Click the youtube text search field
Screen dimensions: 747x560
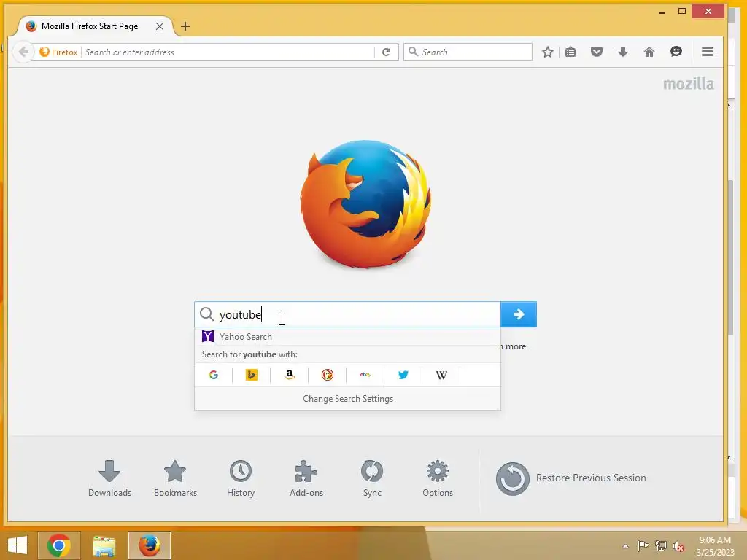point(347,314)
